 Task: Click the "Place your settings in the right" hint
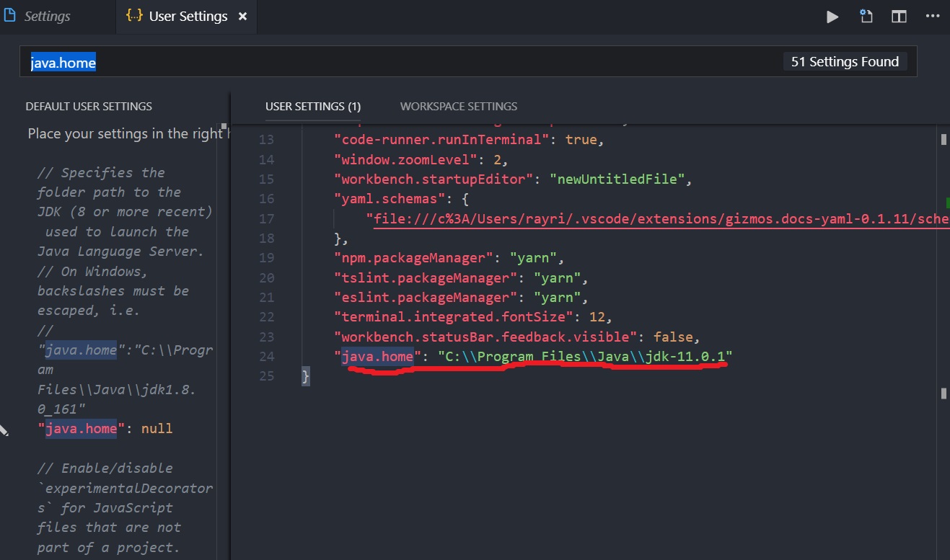[128, 133]
